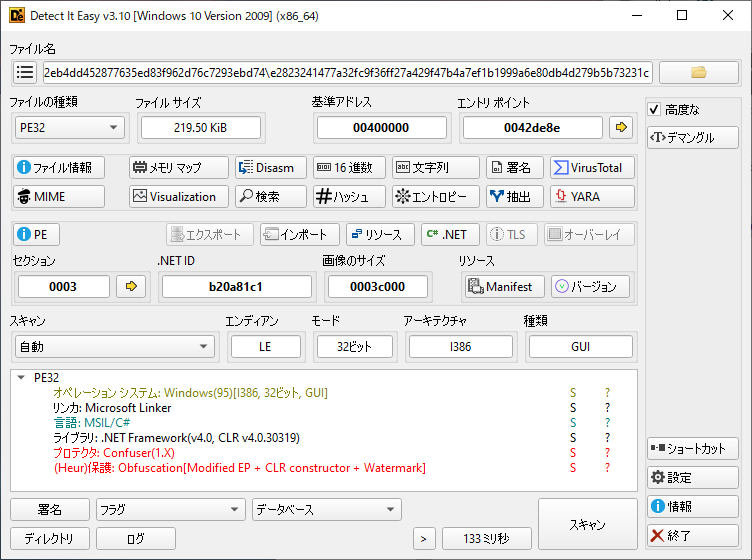The image size is (752, 560).
Task: Click the > button beside scan time
Action: click(424, 538)
